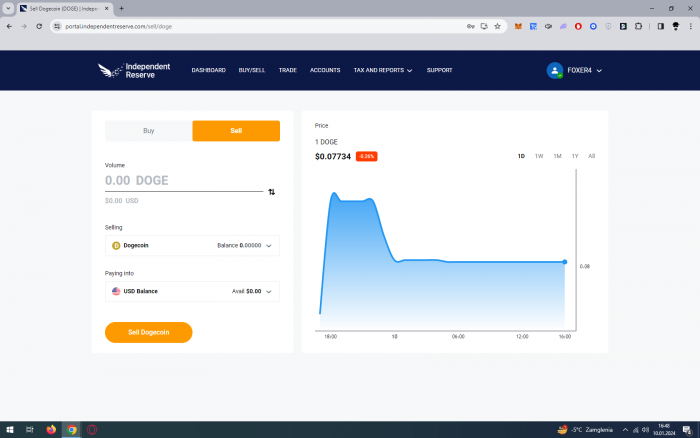This screenshot has height=438, width=700.
Task: Select the Sell toggle
Action: point(236,131)
